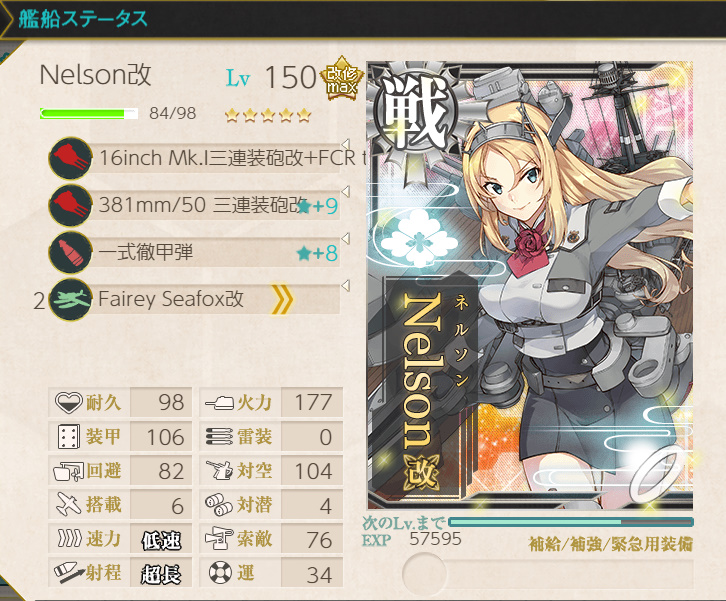Open the 補給/補強/緊急用装備 reinforcement slot label
726x601 pixels.
(x=610, y=544)
